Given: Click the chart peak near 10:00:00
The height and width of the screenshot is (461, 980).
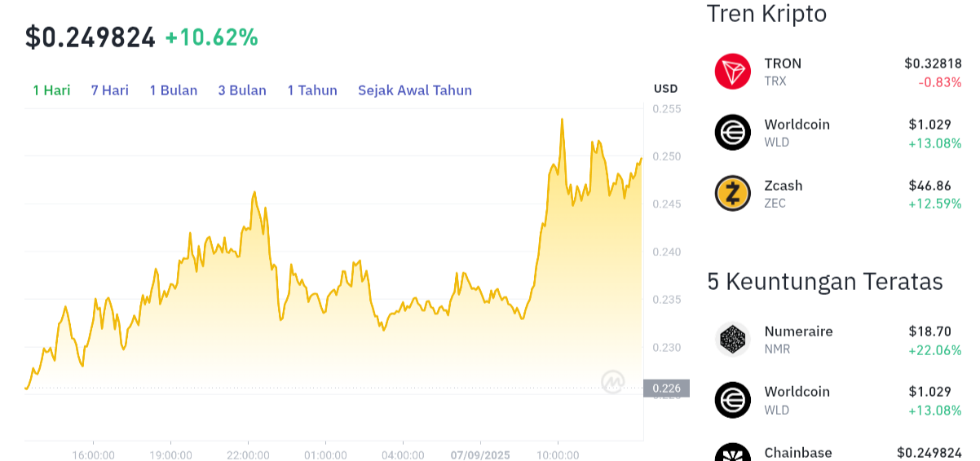Looking at the screenshot, I should [x=562, y=120].
